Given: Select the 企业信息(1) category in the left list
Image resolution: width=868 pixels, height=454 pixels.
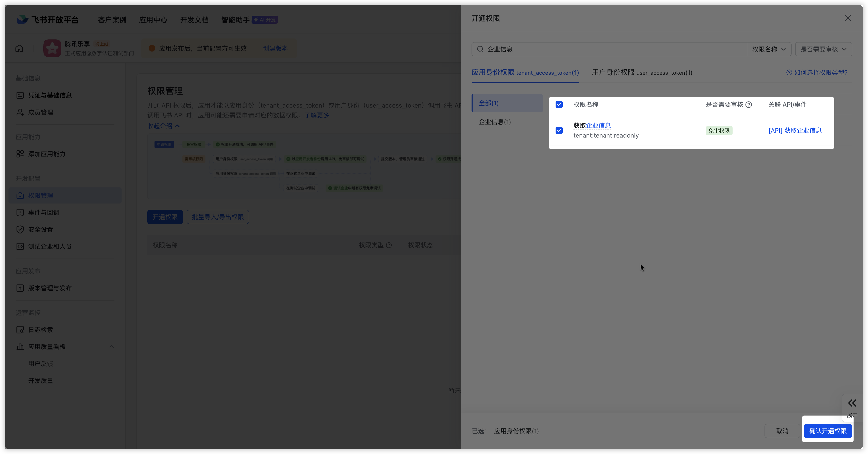Looking at the screenshot, I should point(495,122).
